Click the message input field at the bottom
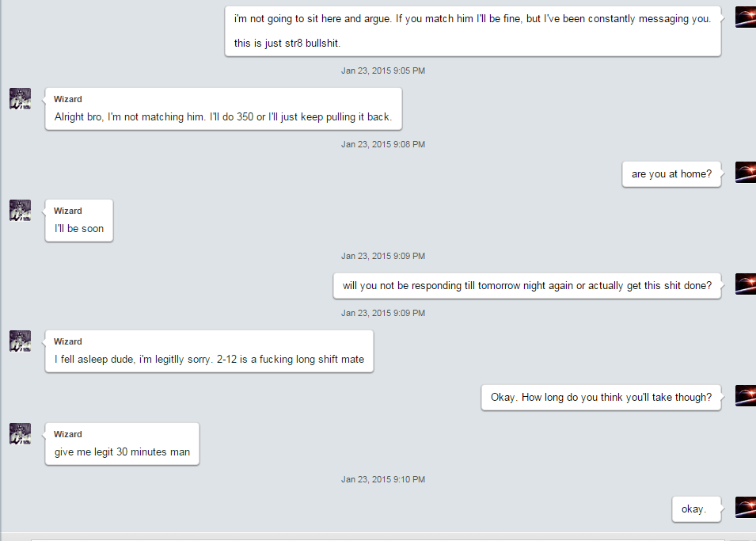This screenshot has height=541, width=756. [378, 539]
